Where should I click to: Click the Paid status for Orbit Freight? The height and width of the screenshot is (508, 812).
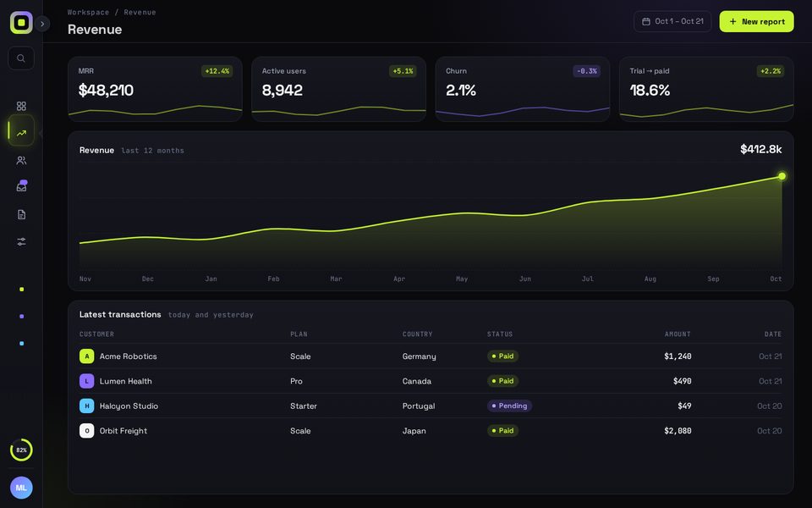pos(502,431)
